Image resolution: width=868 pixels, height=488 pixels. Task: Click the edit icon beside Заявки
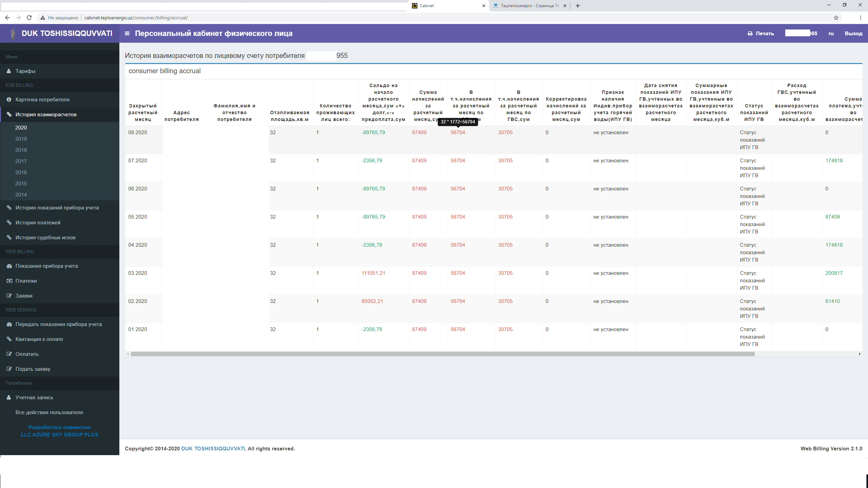click(x=9, y=296)
